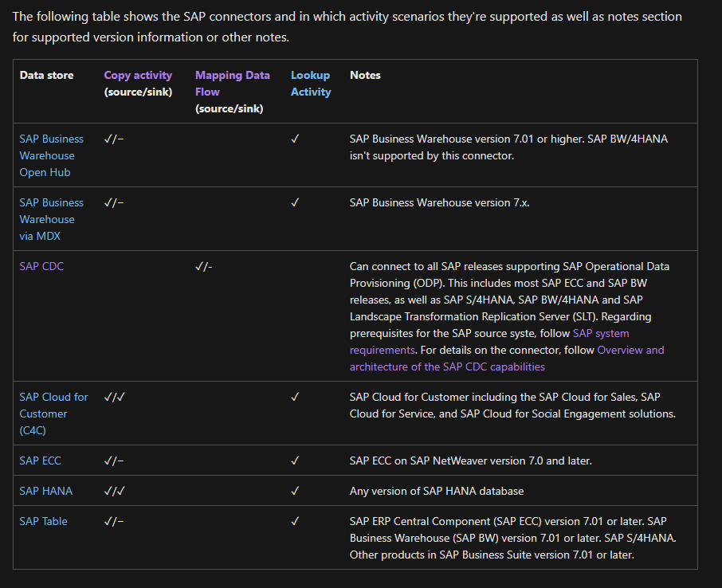Click lookup checkmark in SAP Cloud for Customer row

click(295, 397)
